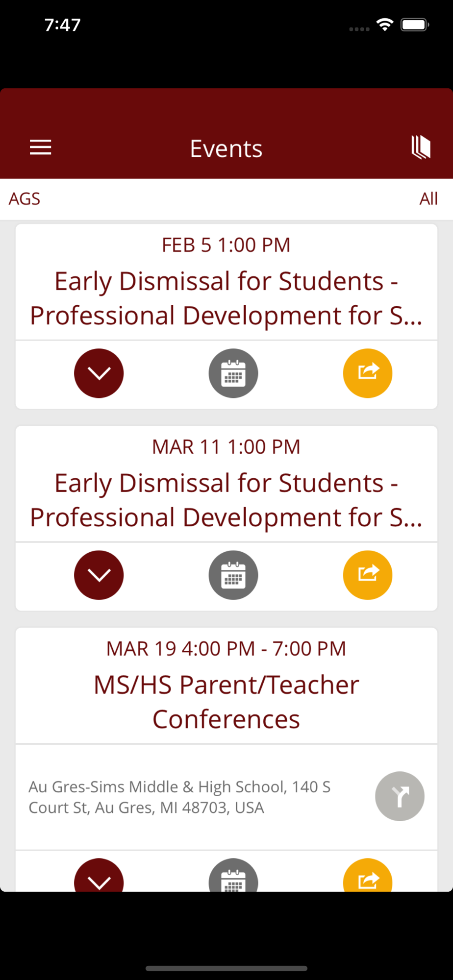Image resolution: width=453 pixels, height=980 pixels.
Task: Add Parent/Teacher Conferences to calendar
Action: (233, 875)
